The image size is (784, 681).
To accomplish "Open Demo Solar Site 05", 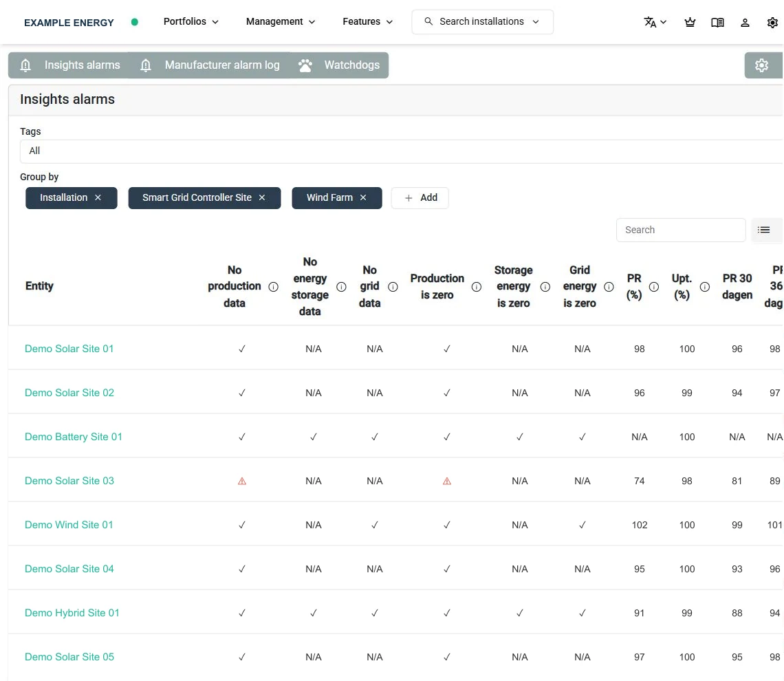I will (69, 657).
